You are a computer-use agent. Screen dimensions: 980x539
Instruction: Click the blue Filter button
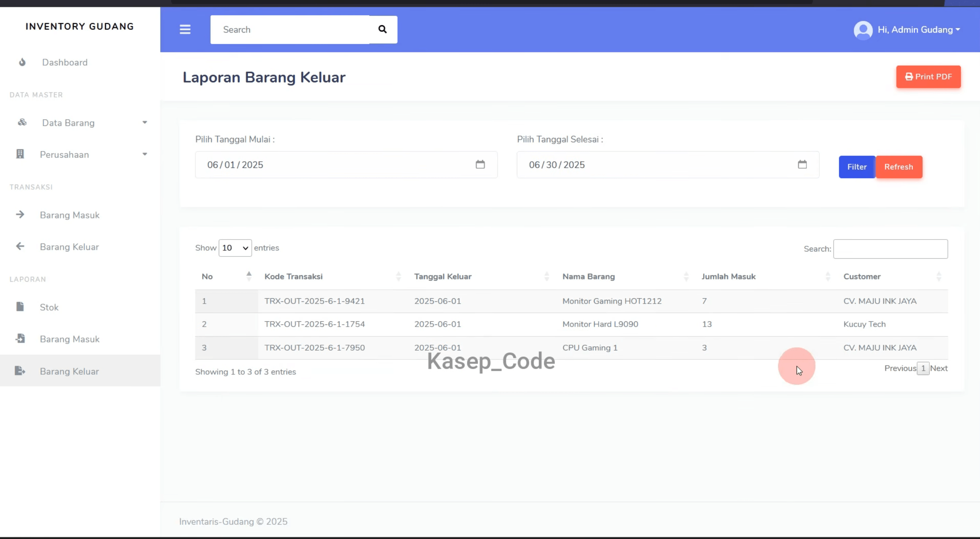tap(857, 167)
